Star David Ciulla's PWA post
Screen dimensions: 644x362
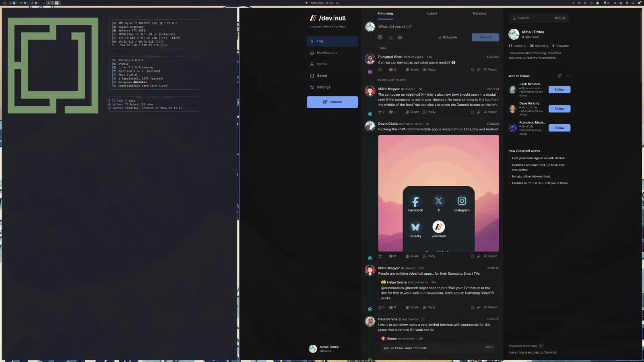coord(380,256)
